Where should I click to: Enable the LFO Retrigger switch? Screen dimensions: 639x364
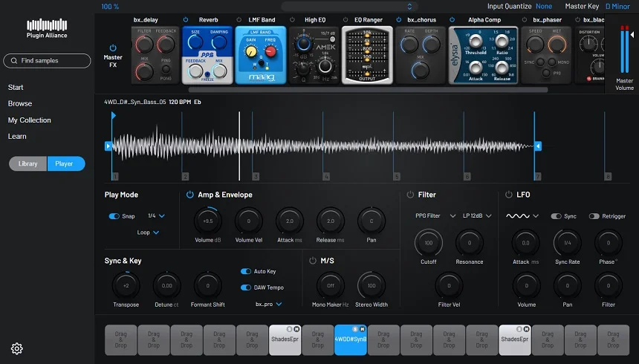594,216
